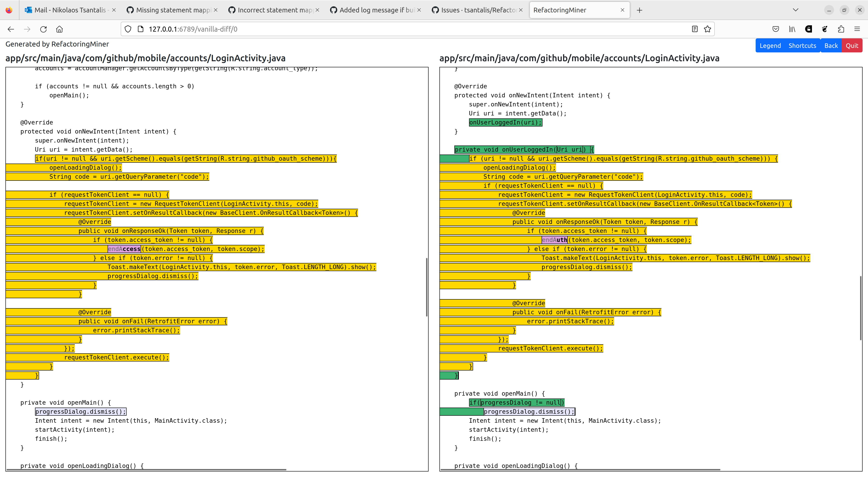The height and width of the screenshot is (488, 868).
Task: Restore the Firefox window size
Action: (x=844, y=10)
